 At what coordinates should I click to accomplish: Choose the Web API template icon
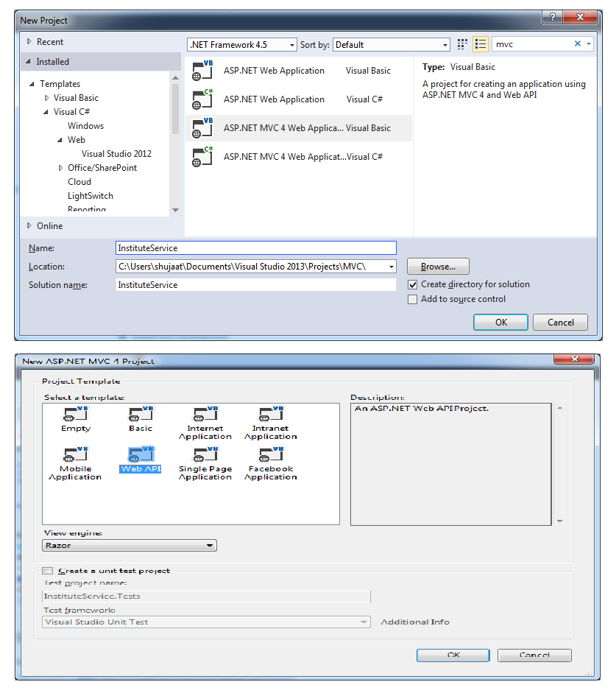coord(141,455)
